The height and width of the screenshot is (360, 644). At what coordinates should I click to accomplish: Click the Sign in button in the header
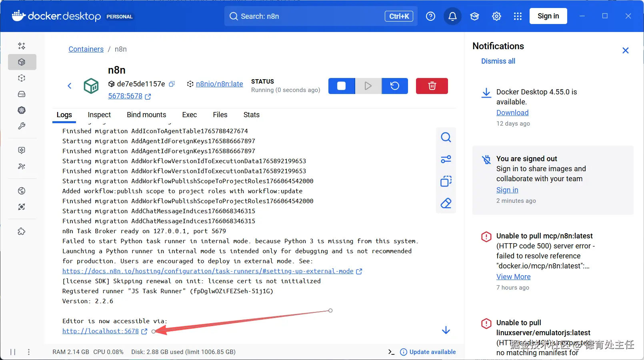548,16
